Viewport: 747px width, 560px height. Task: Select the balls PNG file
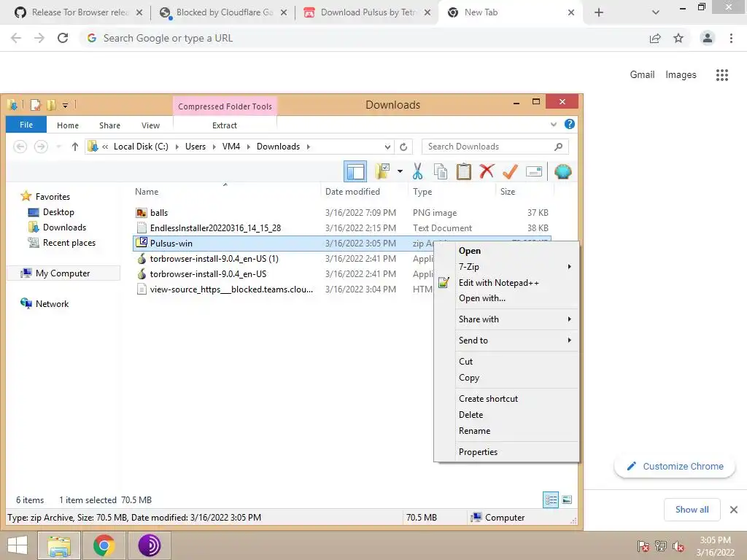[341, 213]
